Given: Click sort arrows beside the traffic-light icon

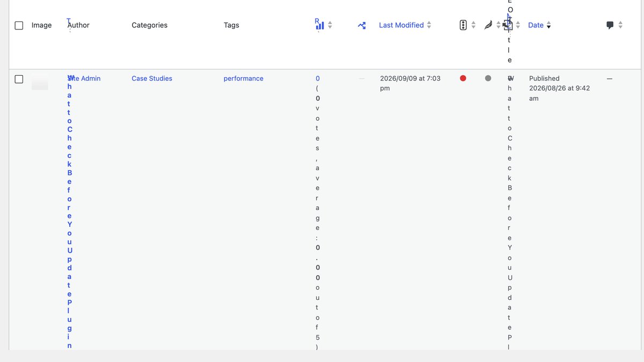Looking at the screenshot, I should [x=473, y=25].
